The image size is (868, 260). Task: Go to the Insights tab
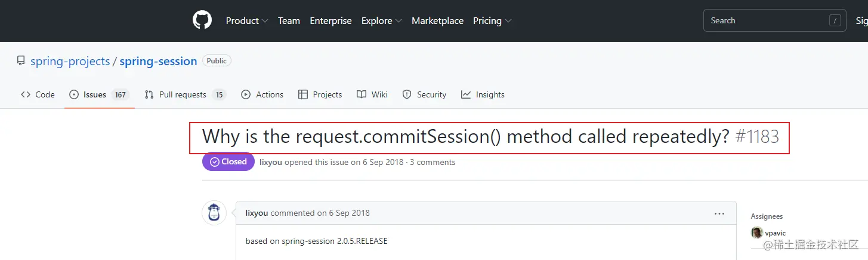click(x=483, y=94)
